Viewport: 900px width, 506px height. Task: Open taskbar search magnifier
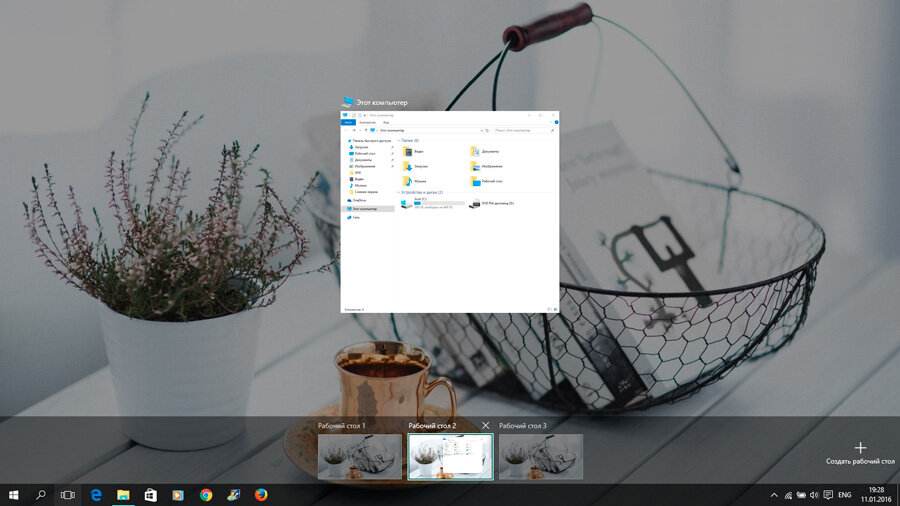tap(41, 495)
